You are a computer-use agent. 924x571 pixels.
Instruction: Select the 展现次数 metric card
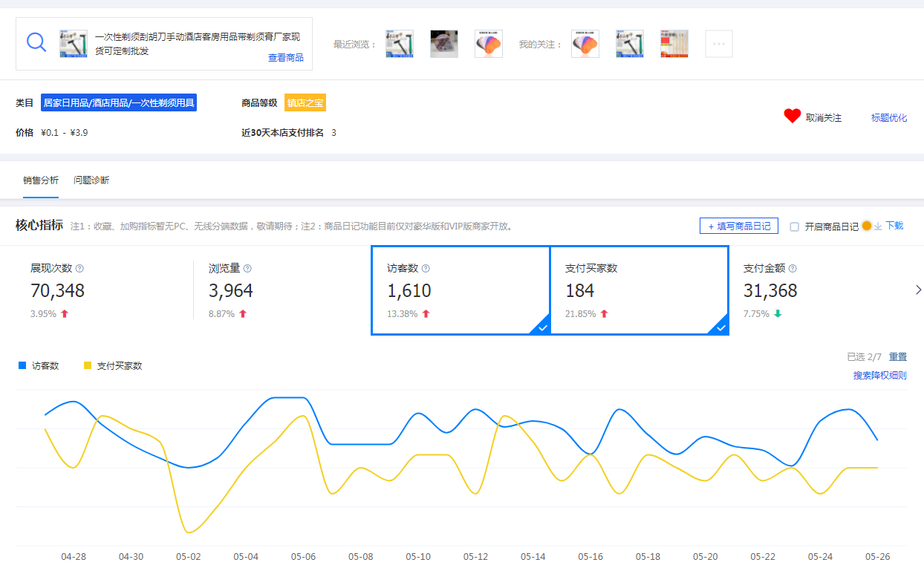coord(104,290)
